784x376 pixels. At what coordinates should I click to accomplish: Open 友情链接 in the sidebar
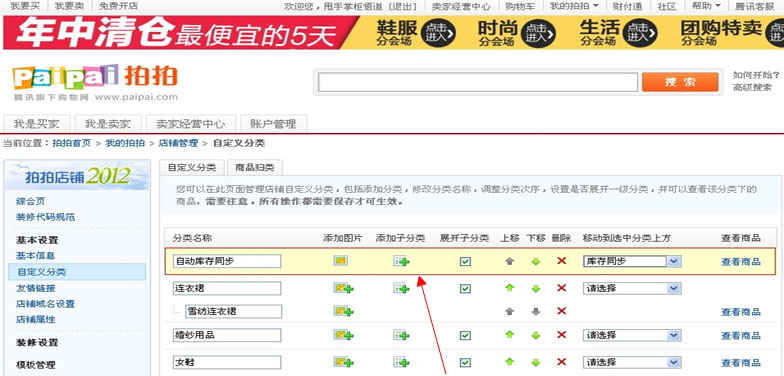(36, 288)
